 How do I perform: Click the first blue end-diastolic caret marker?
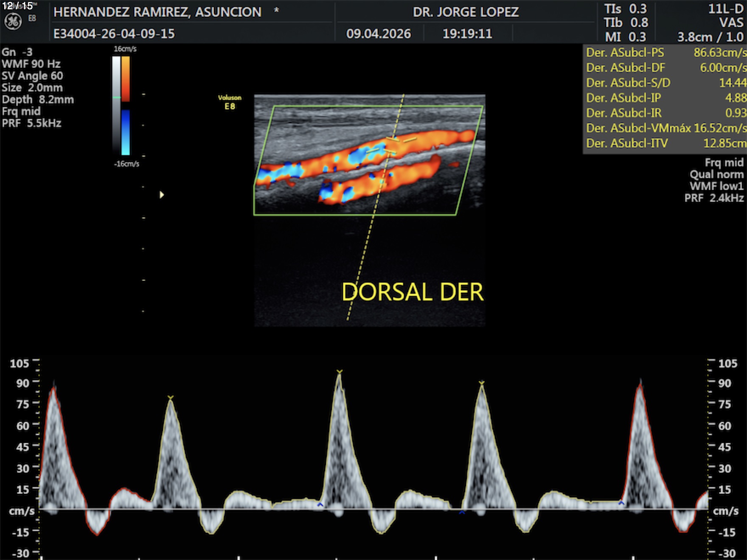pyautogui.click(x=320, y=504)
